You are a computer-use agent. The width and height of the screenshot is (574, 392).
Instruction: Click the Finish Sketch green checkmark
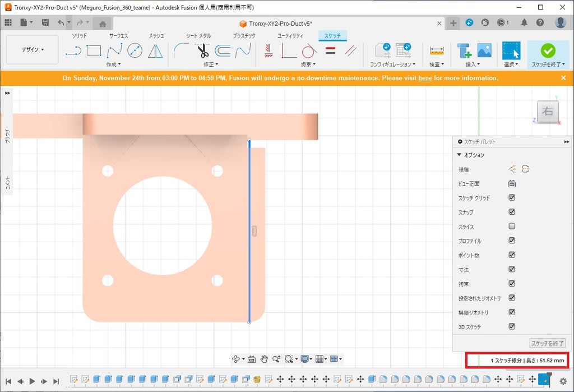point(548,50)
